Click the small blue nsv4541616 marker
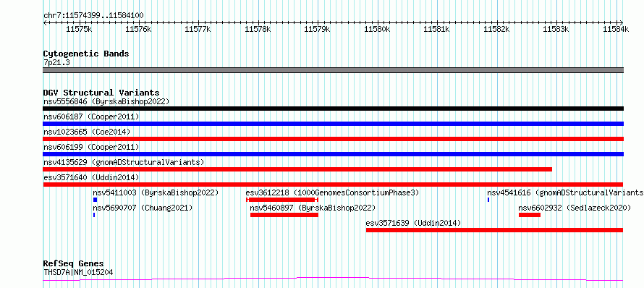Viewport: 644px width, 288px height. (x=488, y=200)
